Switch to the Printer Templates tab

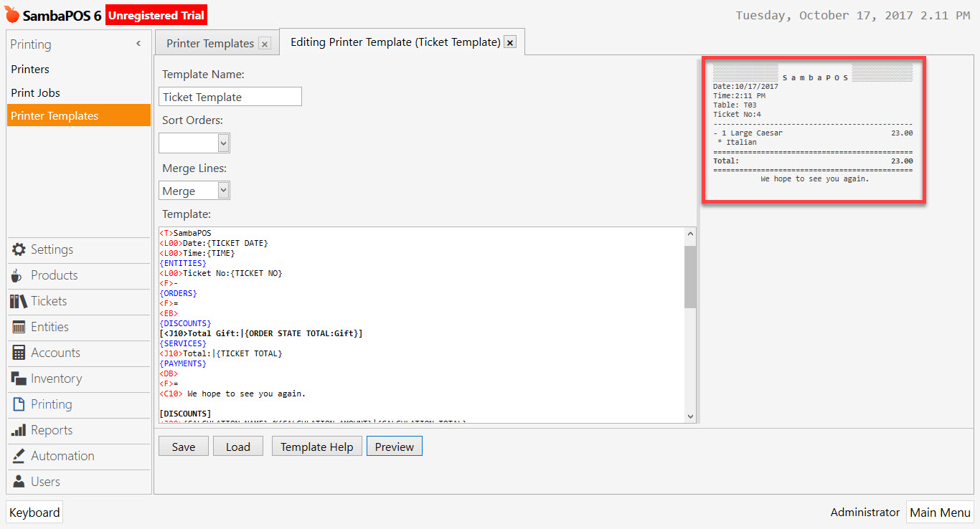point(210,42)
